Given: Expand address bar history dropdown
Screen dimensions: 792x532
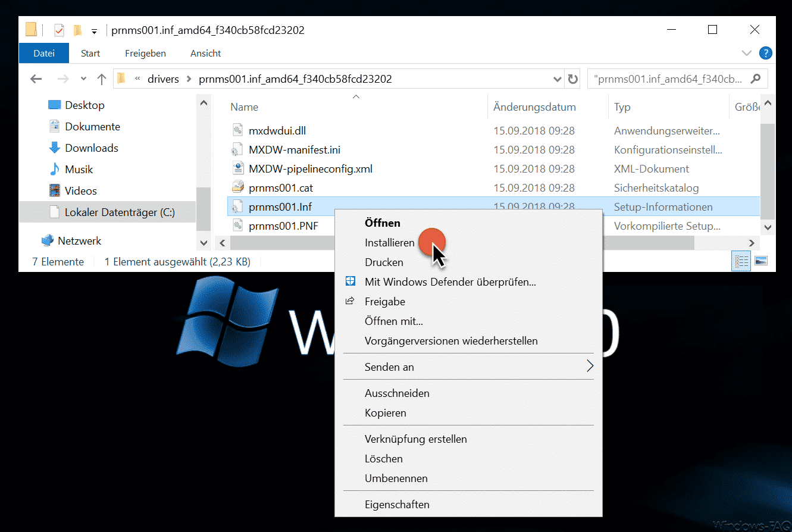Looking at the screenshot, I should (x=558, y=79).
